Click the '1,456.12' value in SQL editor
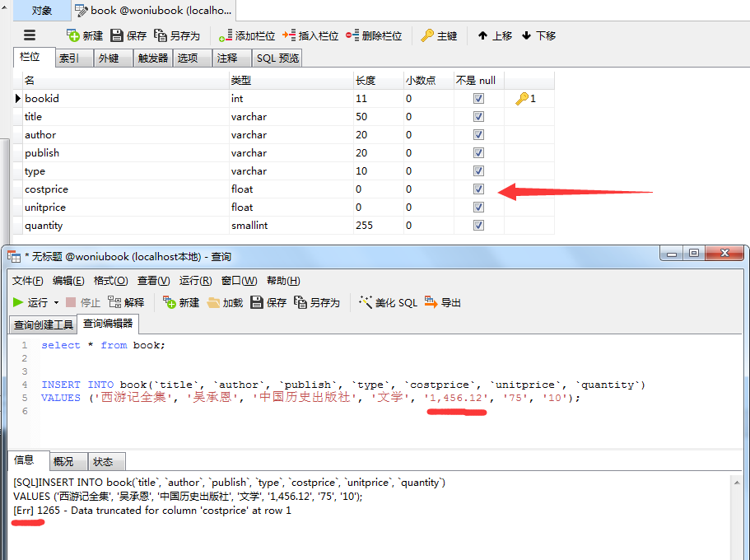This screenshot has width=750, height=560. pos(456,398)
